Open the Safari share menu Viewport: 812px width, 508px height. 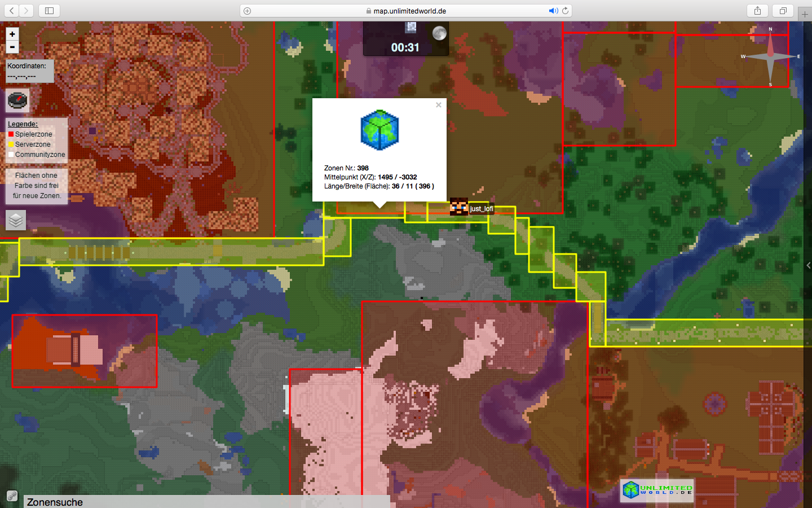(757, 11)
